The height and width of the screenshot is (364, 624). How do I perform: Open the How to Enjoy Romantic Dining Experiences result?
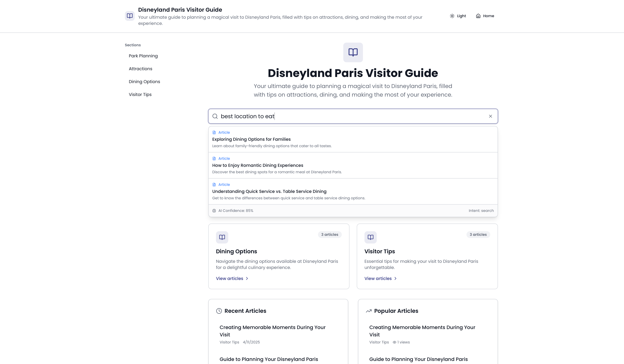click(x=258, y=165)
